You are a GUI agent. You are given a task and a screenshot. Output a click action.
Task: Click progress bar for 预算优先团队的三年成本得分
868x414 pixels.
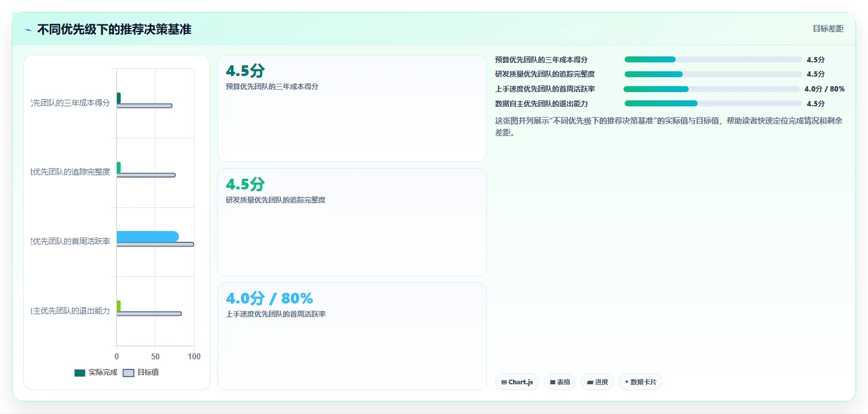click(713, 59)
